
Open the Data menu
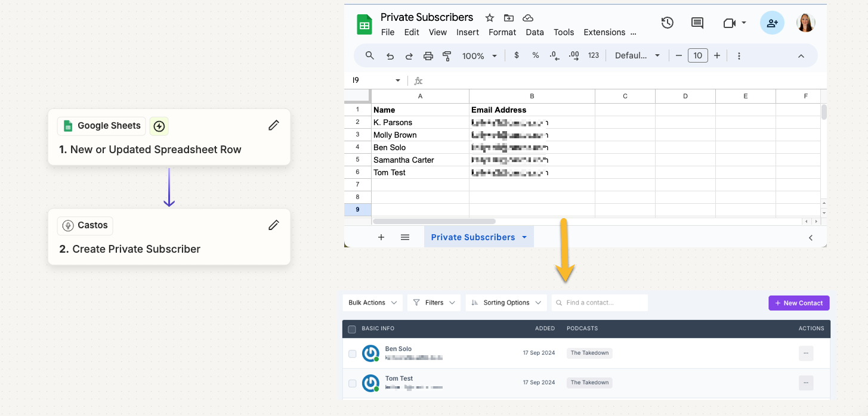coord(535,32)
